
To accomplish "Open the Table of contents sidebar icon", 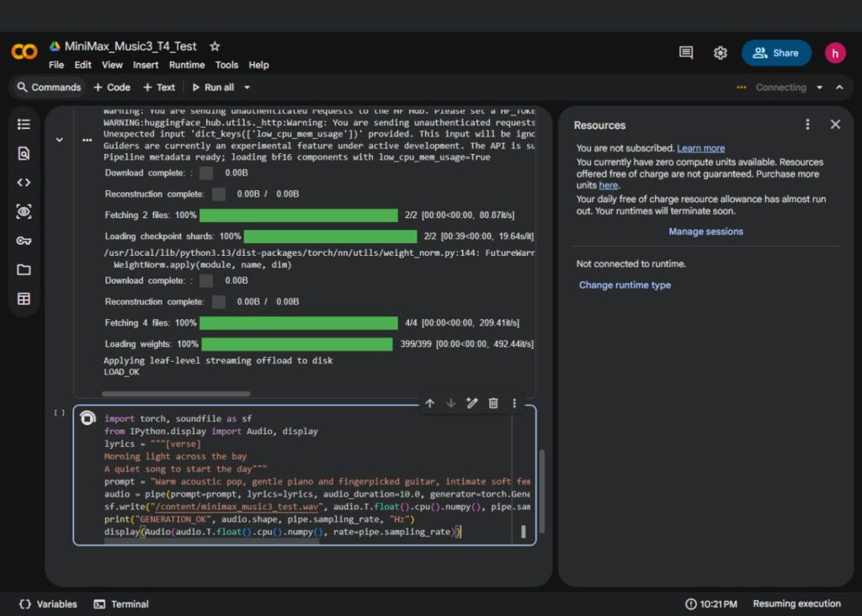I will (24, 125).
